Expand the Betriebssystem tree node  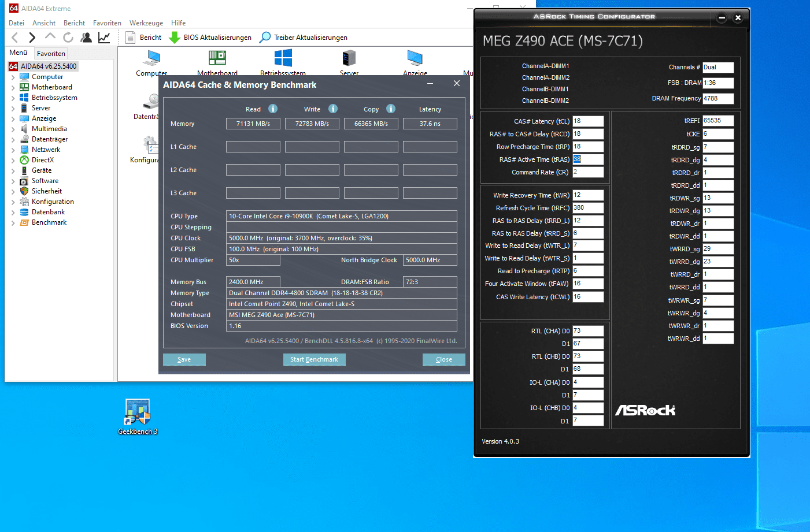(13, 98)
